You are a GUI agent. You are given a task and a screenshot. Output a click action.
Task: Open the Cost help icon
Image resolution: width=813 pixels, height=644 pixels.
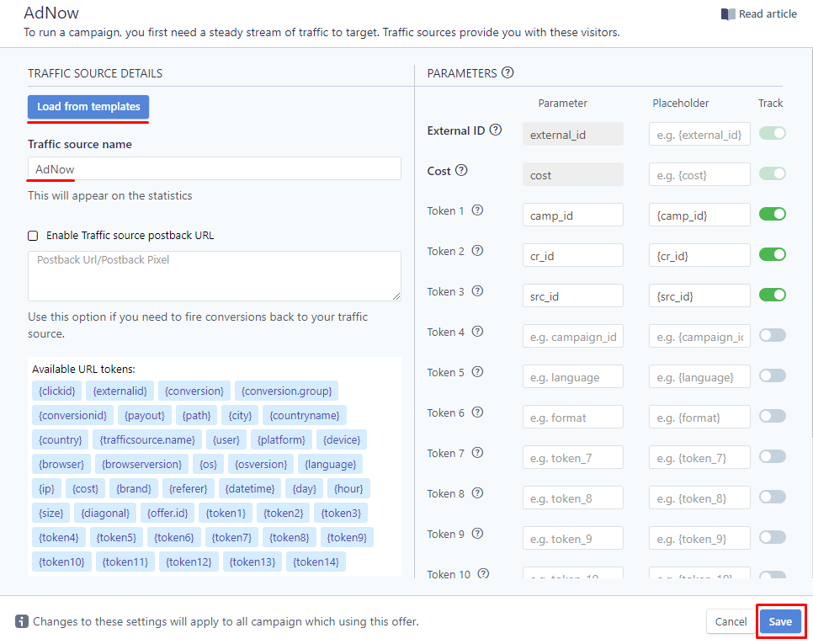coord(461,170)
